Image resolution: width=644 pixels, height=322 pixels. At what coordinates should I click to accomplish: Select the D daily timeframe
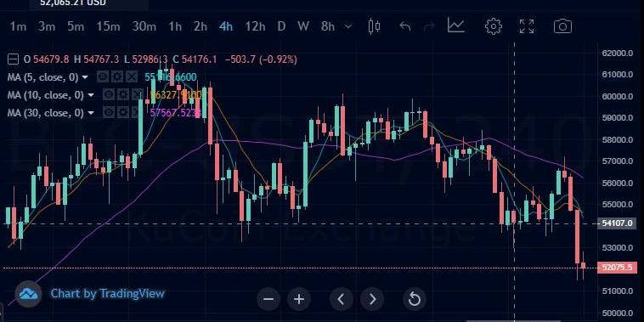[x=281, y=26]
